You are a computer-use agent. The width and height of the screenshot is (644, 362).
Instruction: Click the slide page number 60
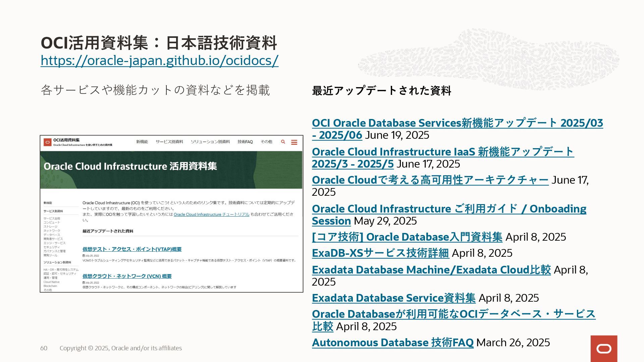(44, 348)
